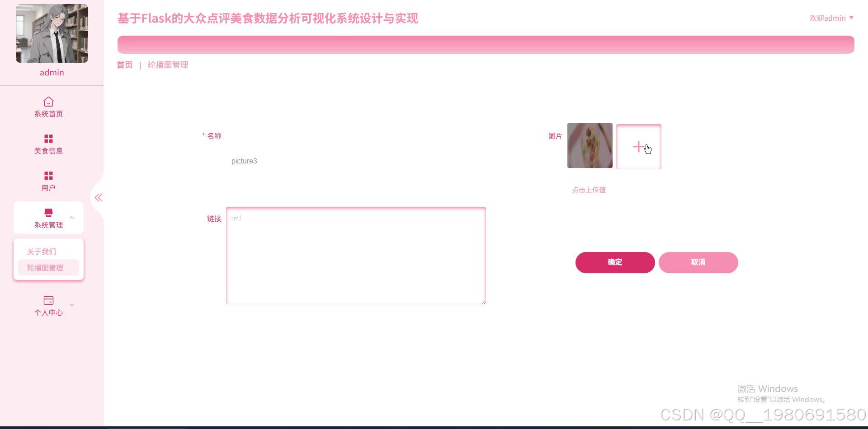Collapse the 系统管理 chevron
Screen dimensions: 868x429
(x=72, y=218)
